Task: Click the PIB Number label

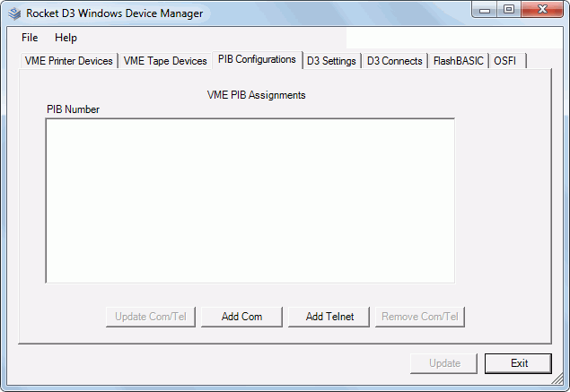Action: [x=73, y=109]
